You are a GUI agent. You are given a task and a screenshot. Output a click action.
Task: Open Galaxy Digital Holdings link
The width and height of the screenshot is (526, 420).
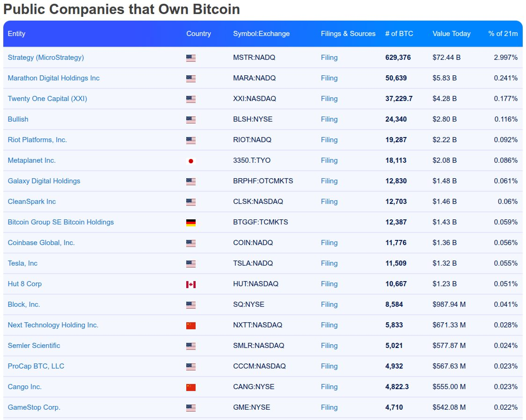click(44, 181)
